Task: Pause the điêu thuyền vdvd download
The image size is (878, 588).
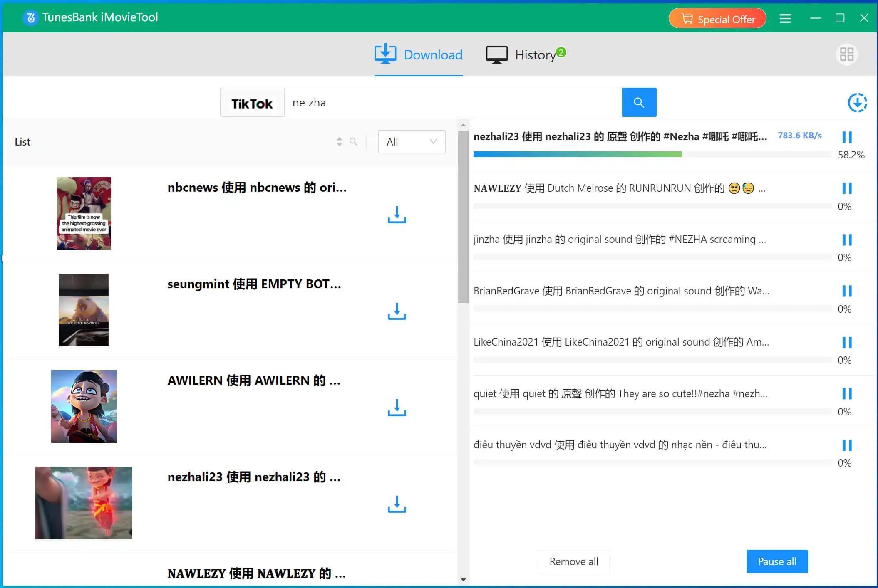Action: (x=847, y=445)
